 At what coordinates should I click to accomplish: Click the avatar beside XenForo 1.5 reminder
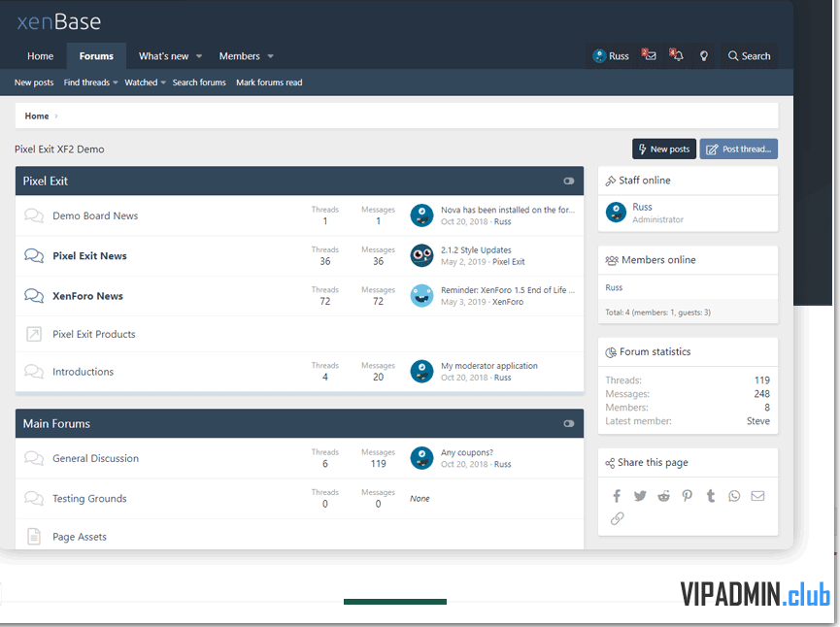coord(421,296)
